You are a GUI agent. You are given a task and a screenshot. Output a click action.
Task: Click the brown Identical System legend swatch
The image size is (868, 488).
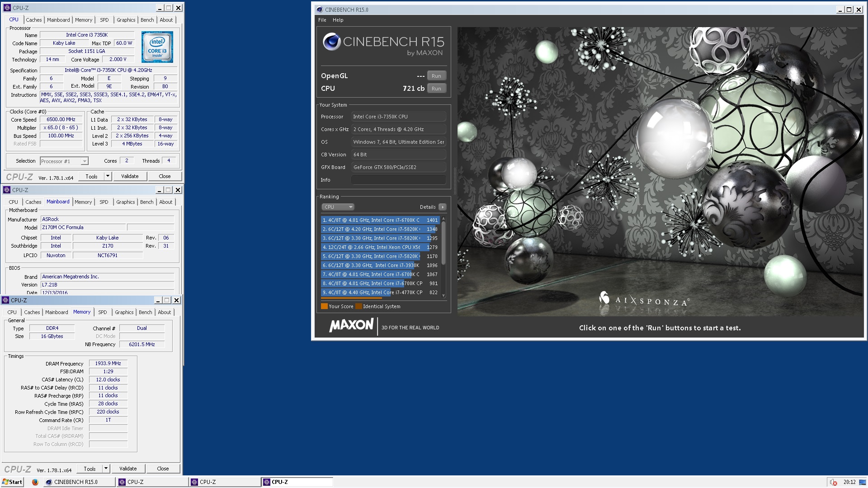pos(359,306)
